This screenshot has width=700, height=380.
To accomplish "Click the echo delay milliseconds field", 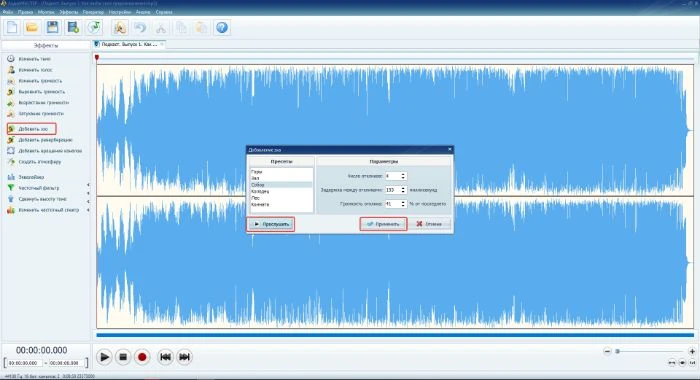I will (x=392, y=190).
